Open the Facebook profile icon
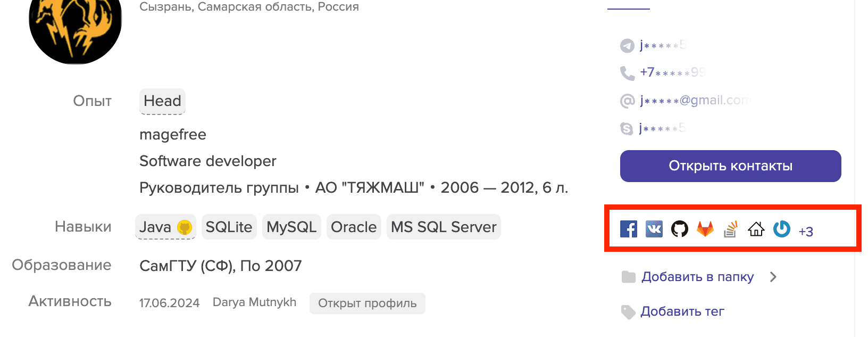The image size is (868, 337). click(629, 229)
